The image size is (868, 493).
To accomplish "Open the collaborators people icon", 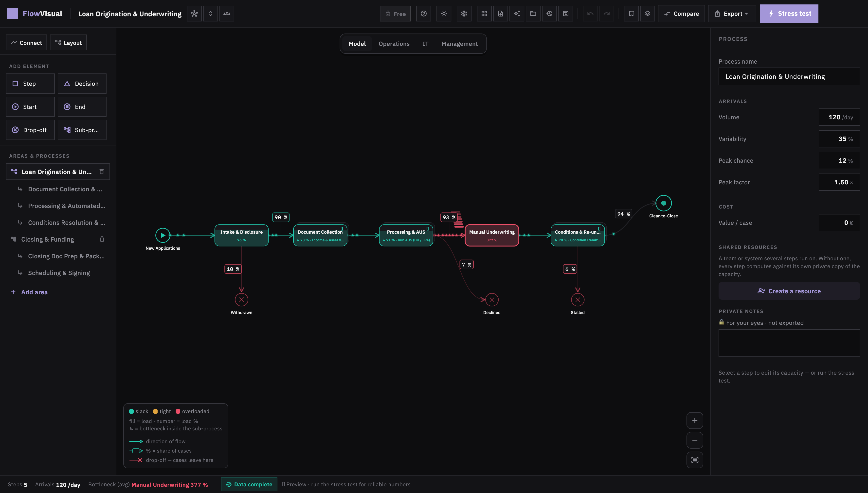I will point(227,14).
